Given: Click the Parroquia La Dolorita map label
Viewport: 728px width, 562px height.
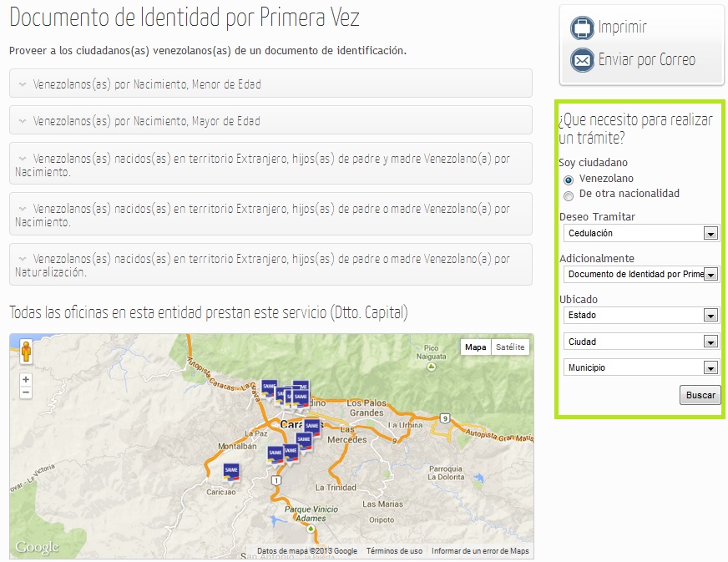Looking at the screenshot, I should (446, 473).
